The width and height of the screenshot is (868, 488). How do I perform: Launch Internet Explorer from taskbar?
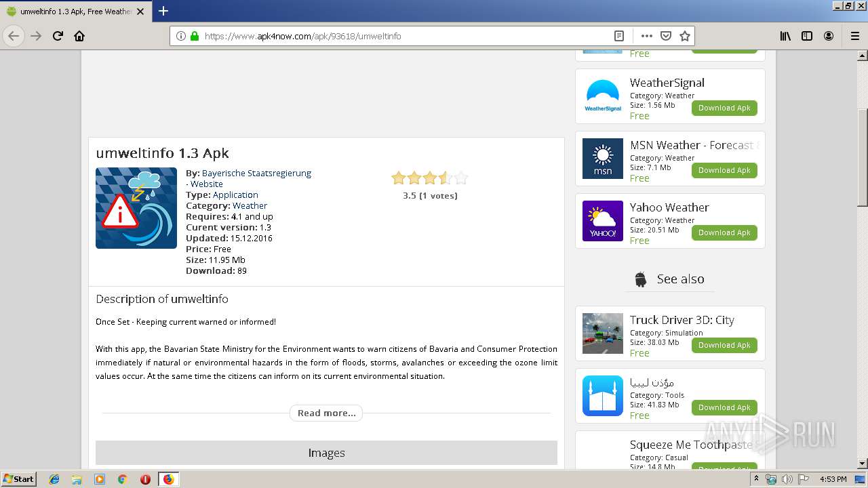click(54, 479)
